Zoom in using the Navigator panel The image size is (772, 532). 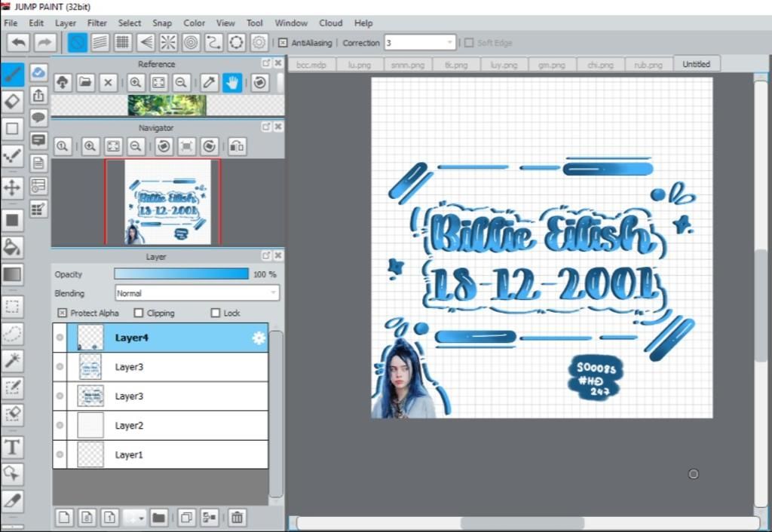tap(90, 146)
